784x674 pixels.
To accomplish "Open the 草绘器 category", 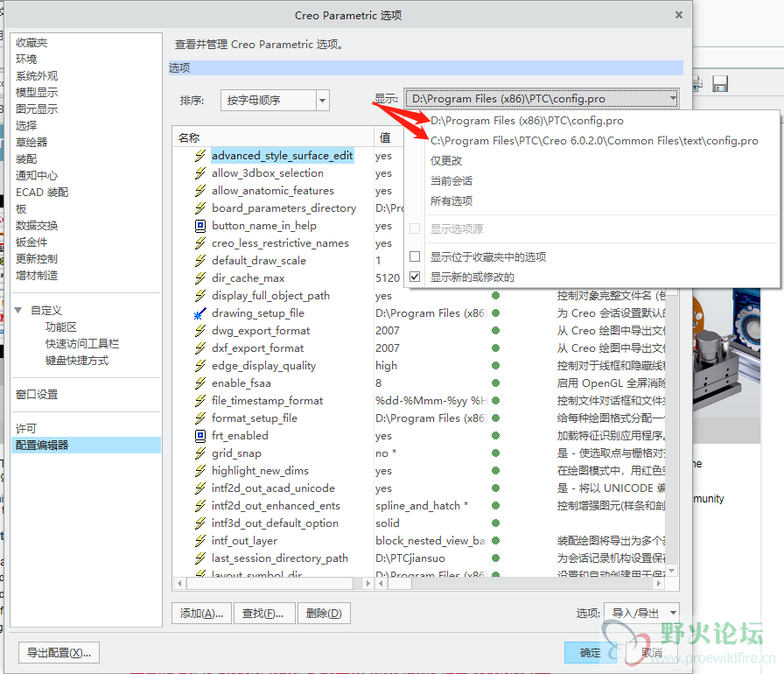I will [x=31, y=142].
